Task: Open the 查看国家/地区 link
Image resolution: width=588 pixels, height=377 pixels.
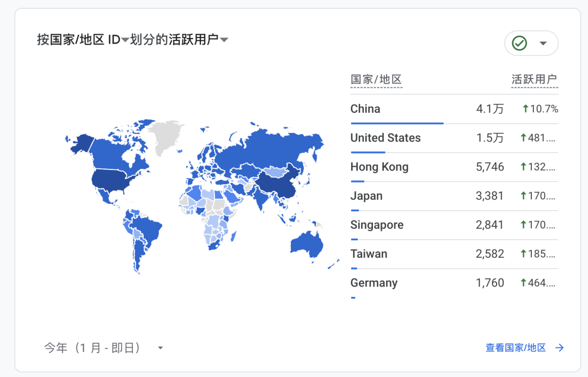Action: (515, 348)
